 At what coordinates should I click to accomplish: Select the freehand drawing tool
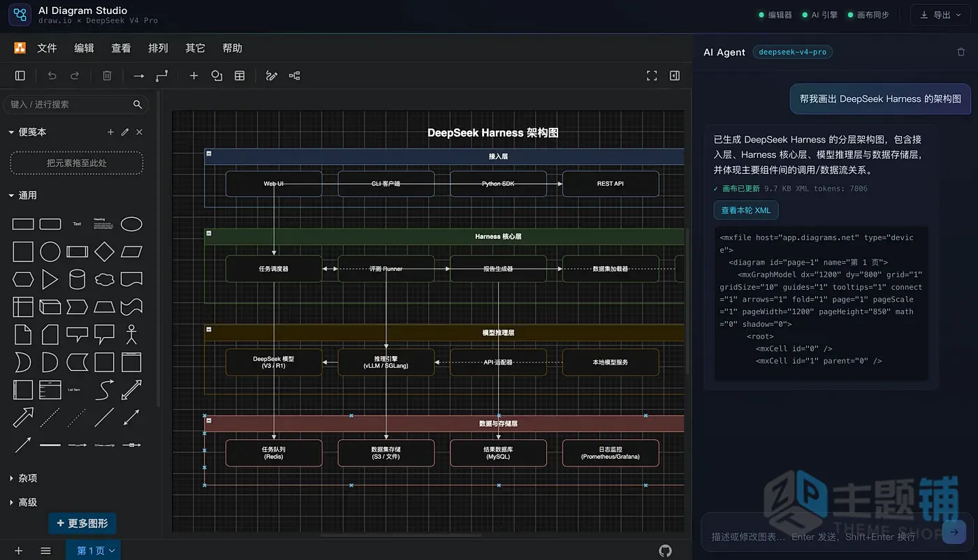click(272, 75)
